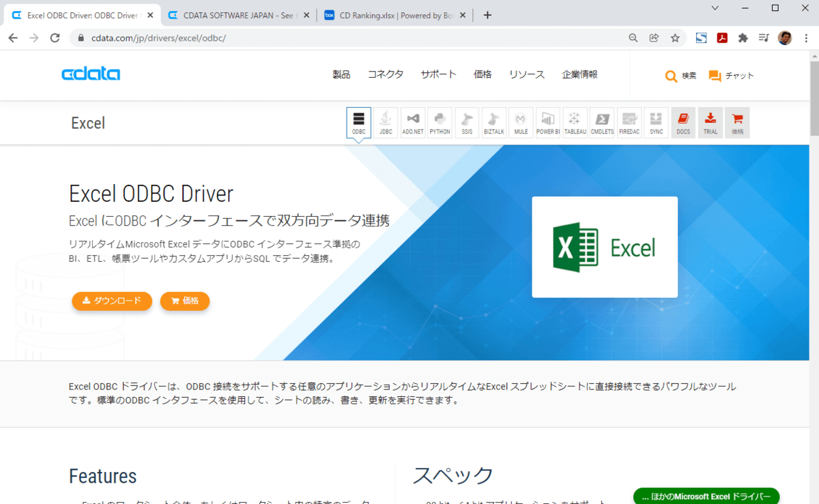
Task: Click the TRIAL download icon
Action: 710,123
